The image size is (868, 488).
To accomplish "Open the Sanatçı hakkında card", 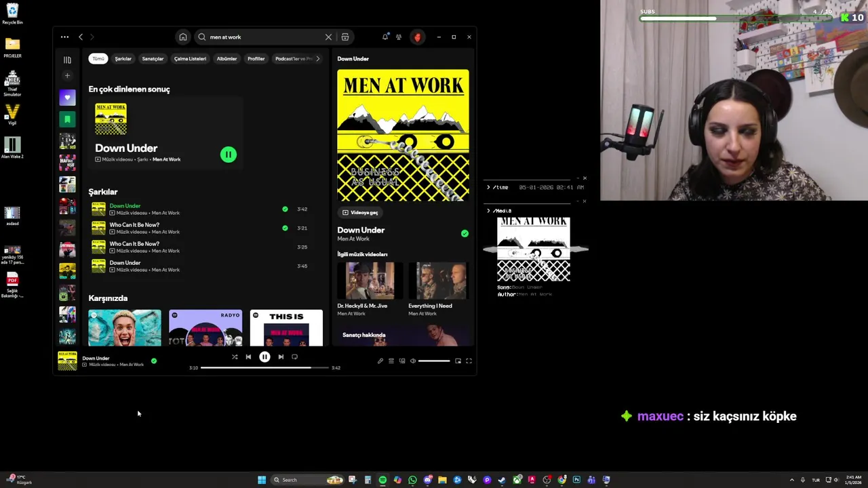I will tap(403, 336).
